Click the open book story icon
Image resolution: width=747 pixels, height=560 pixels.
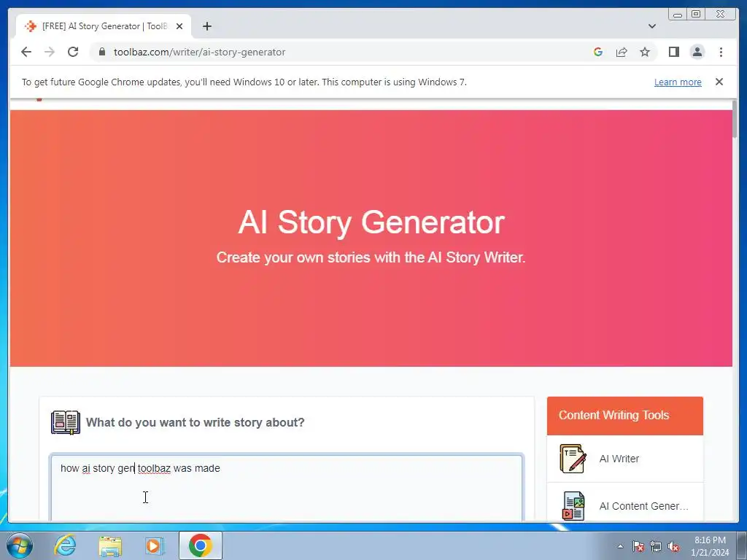click(66, 422)
